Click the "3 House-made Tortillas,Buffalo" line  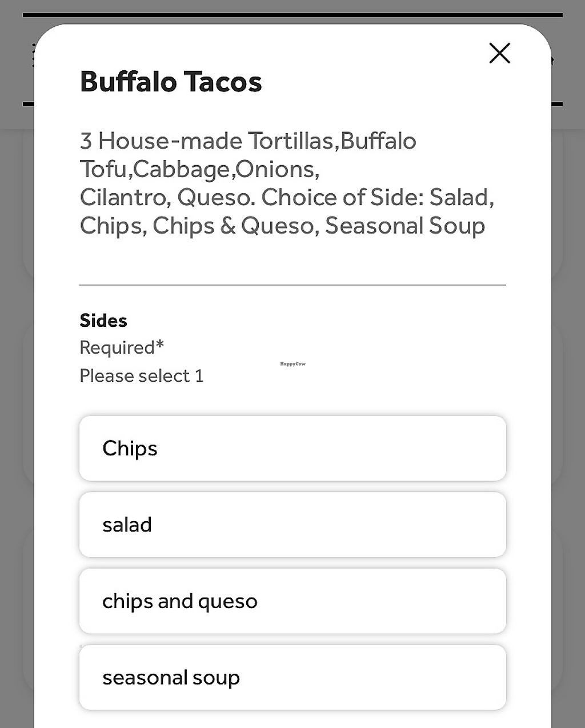click(248, 141)
